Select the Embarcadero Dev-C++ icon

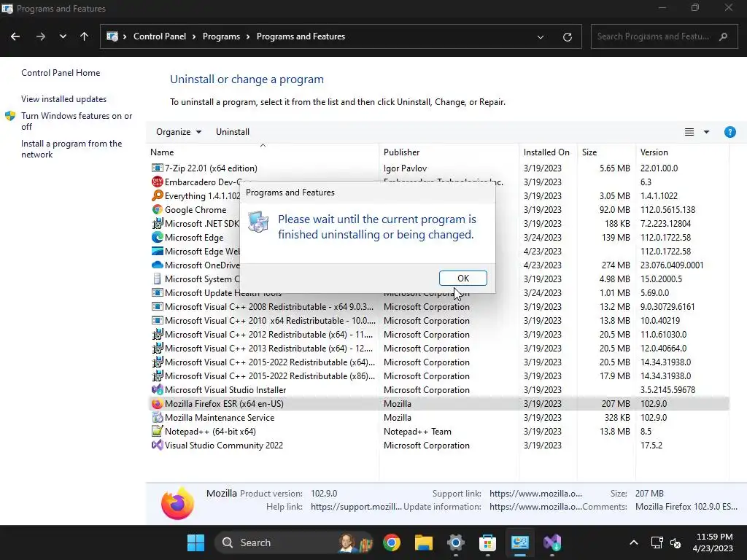(157, 182)
